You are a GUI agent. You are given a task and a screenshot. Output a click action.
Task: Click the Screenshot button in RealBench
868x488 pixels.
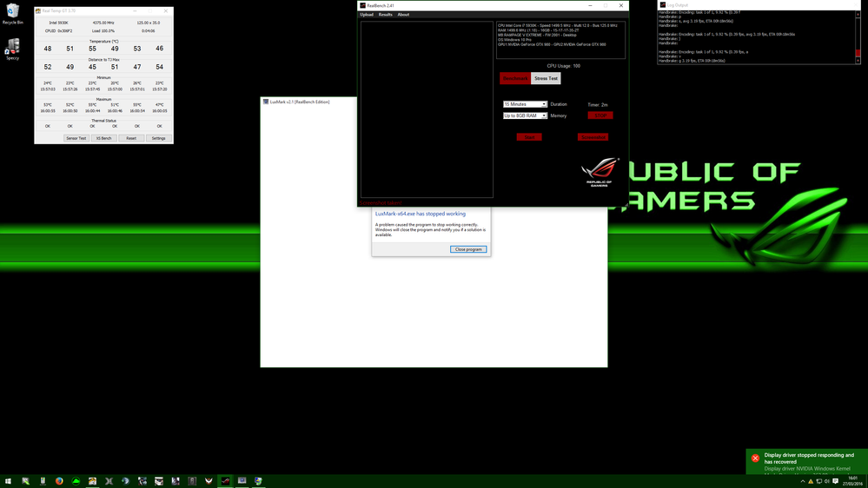coord(593,136)
